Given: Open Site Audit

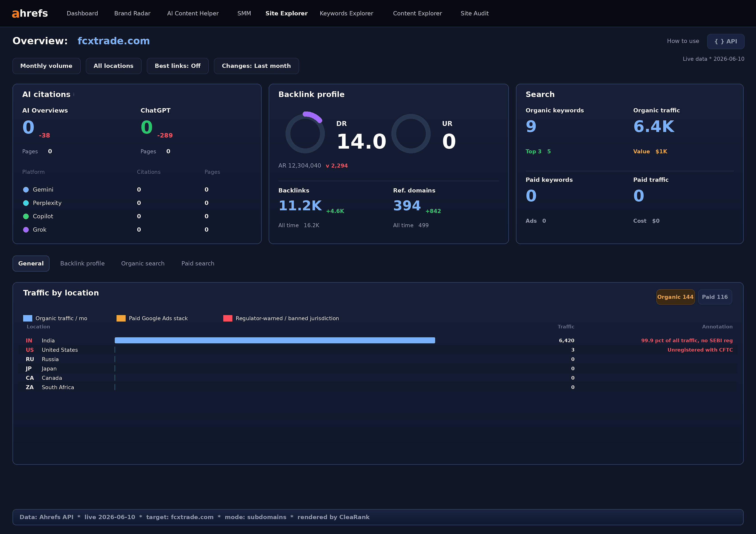Looking at the screenshot, I should (x=475, y=14).
